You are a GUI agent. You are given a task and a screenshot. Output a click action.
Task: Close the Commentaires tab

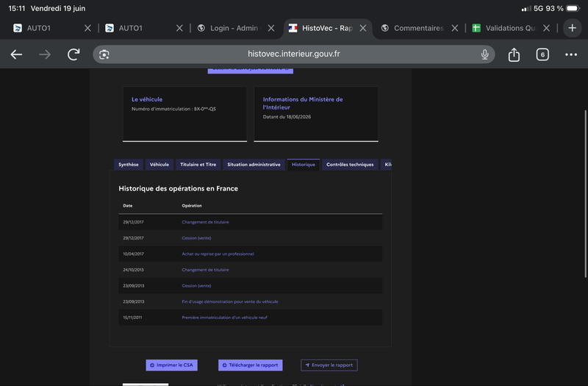tap(454, 28)
